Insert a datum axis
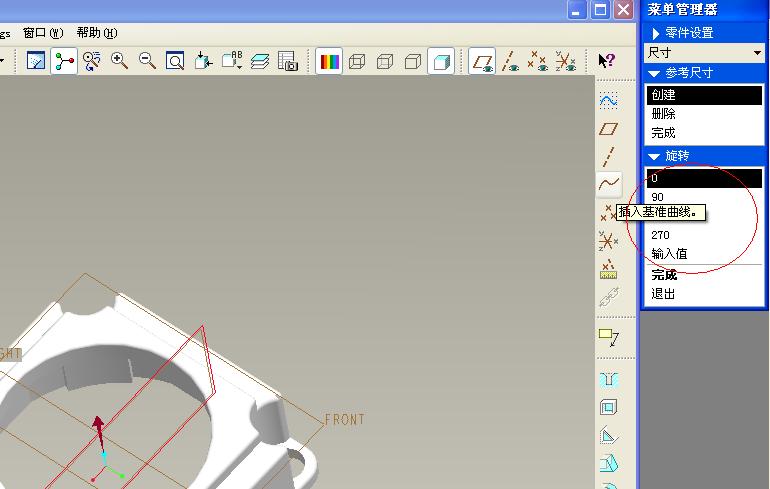 [x=608, y=157]
